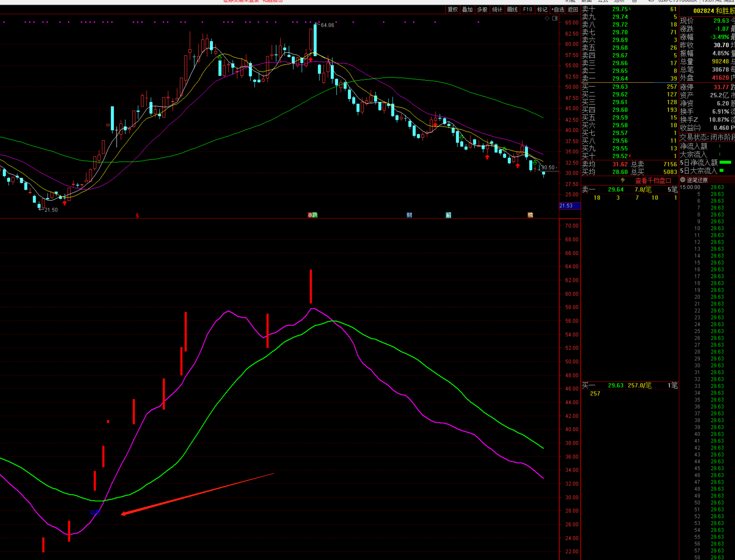Click 总量 value 90248
This screenshot has width=735, height=560.
point(720,61)
